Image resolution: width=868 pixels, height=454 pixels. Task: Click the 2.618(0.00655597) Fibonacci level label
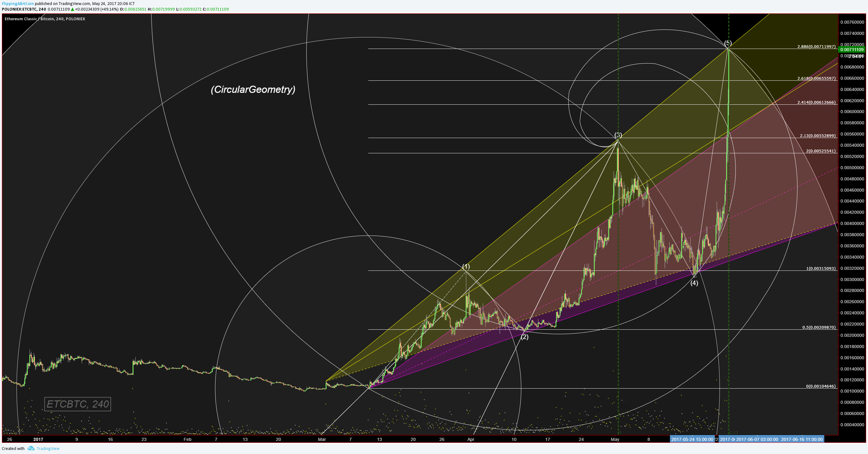817,79
